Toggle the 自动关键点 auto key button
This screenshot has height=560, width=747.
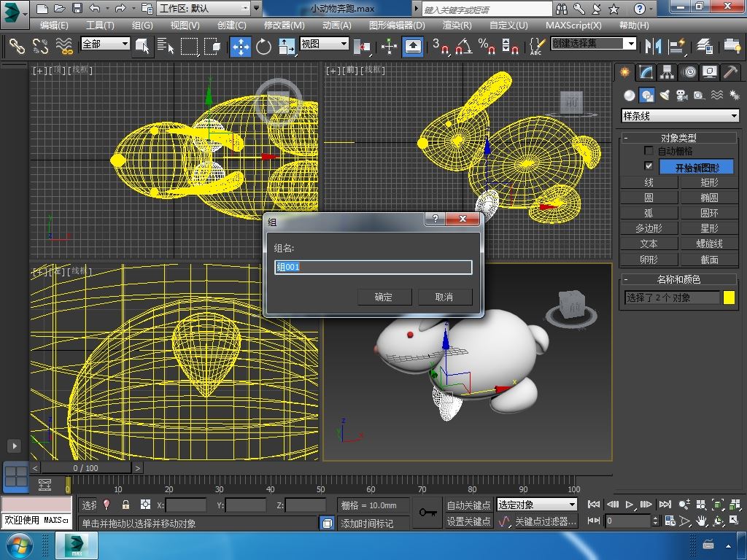(x=468, y=505)
